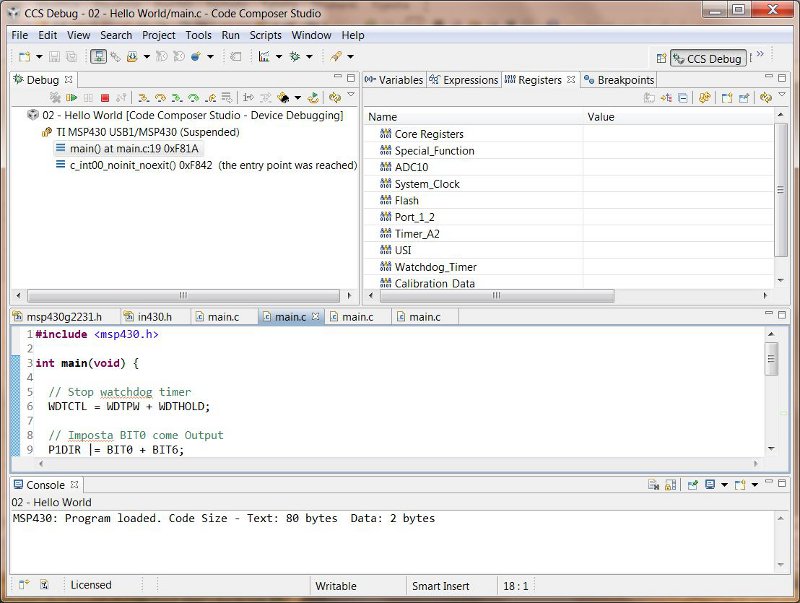Viewport: 800px width, 603px height.
Task: Open the Reset CPU dropdown arrow
Action: click(x=297, y=97)
